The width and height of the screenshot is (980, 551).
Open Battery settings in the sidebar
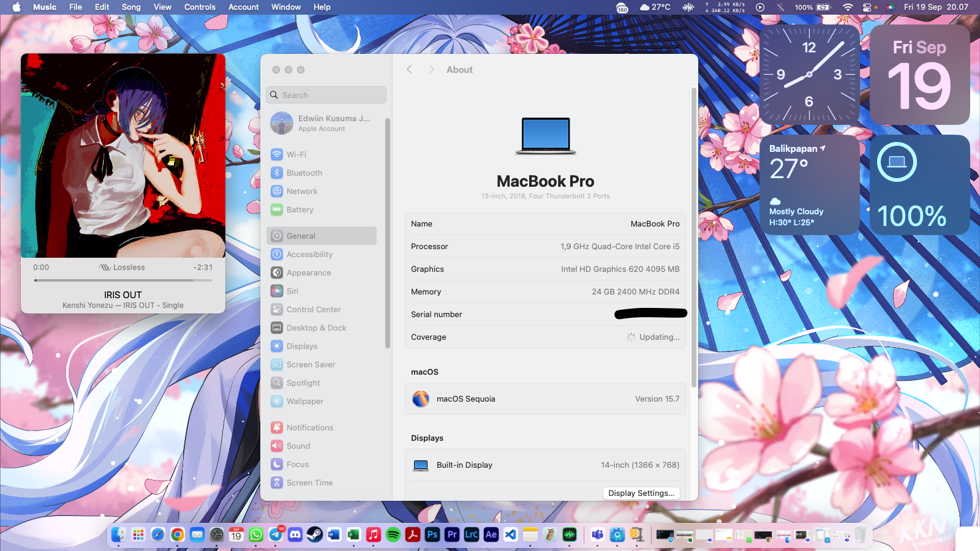[x=322, y=209]
